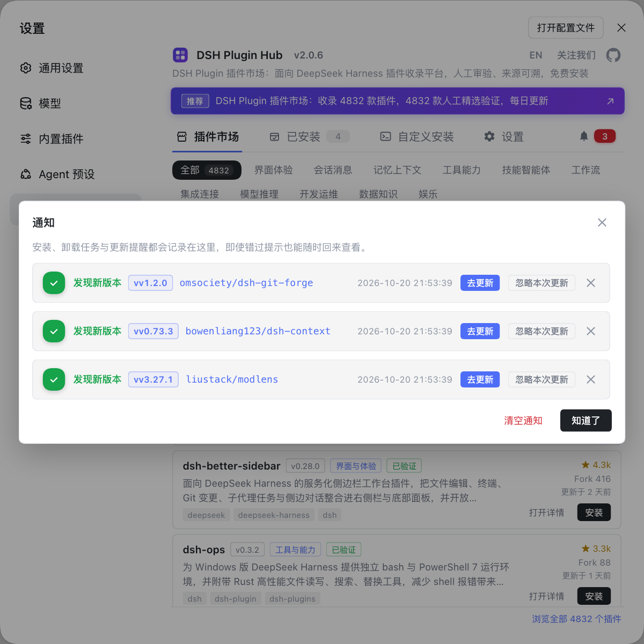Dismiss the liustack/modlens notification

pos(591,379)
